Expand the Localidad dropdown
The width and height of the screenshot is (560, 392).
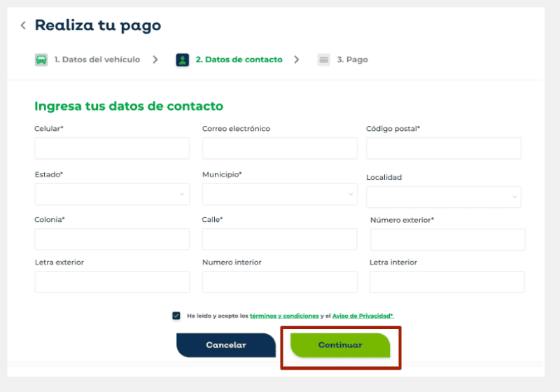point(443,197)
